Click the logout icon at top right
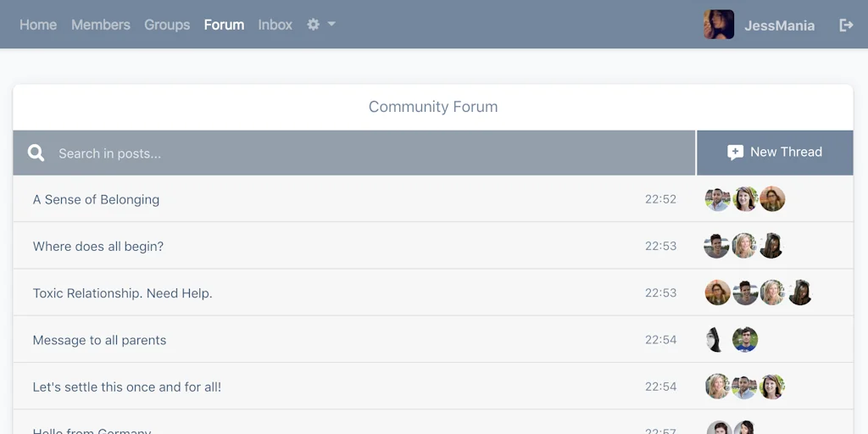The height and width of the screenshot is (434, 868). (846, 25)
